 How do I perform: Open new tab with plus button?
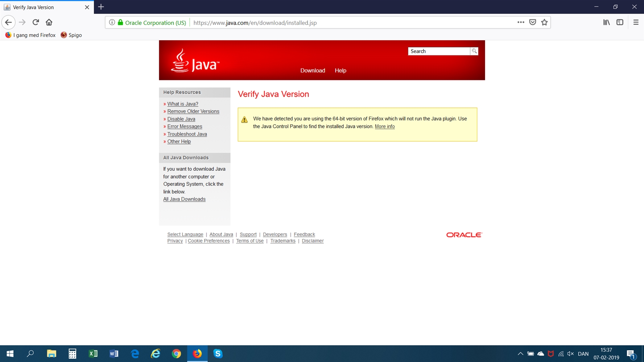(101, 7)
